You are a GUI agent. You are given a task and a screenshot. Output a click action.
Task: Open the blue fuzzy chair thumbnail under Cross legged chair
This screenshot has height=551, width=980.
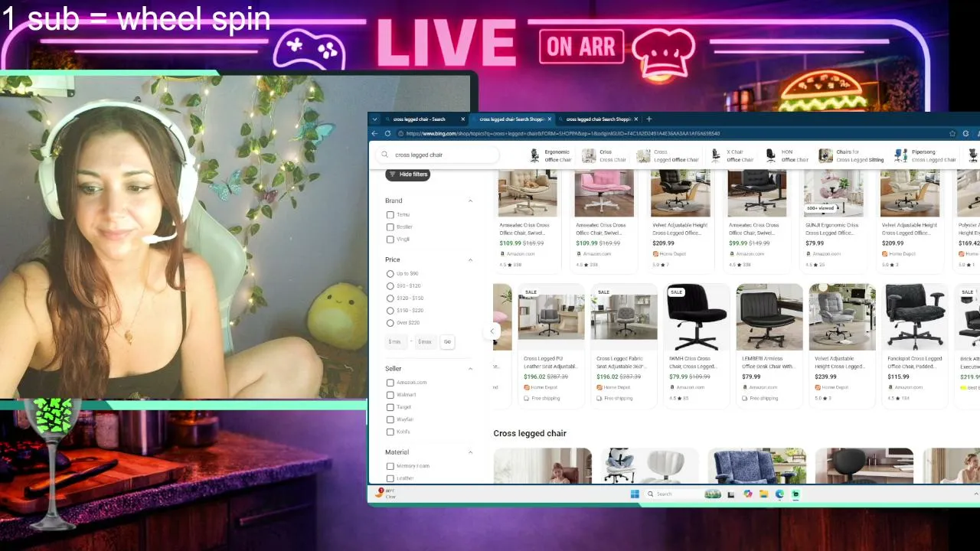(756, 466)
